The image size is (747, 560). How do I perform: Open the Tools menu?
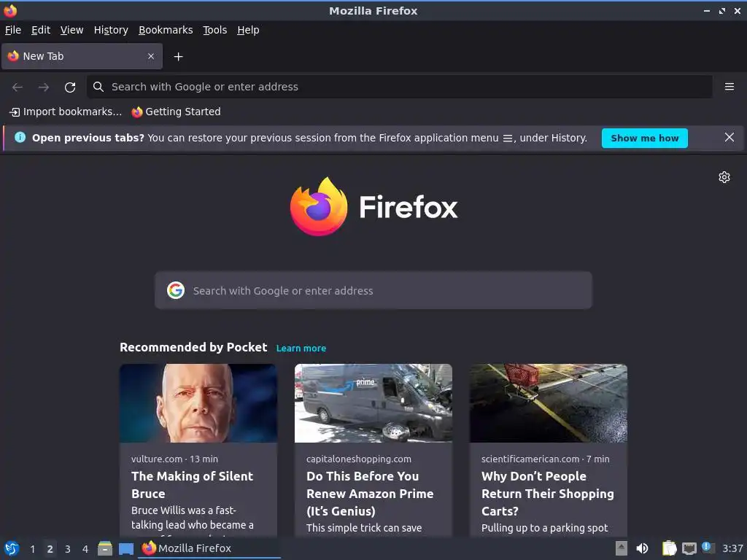pyautogui.click(x=215, y=30)
